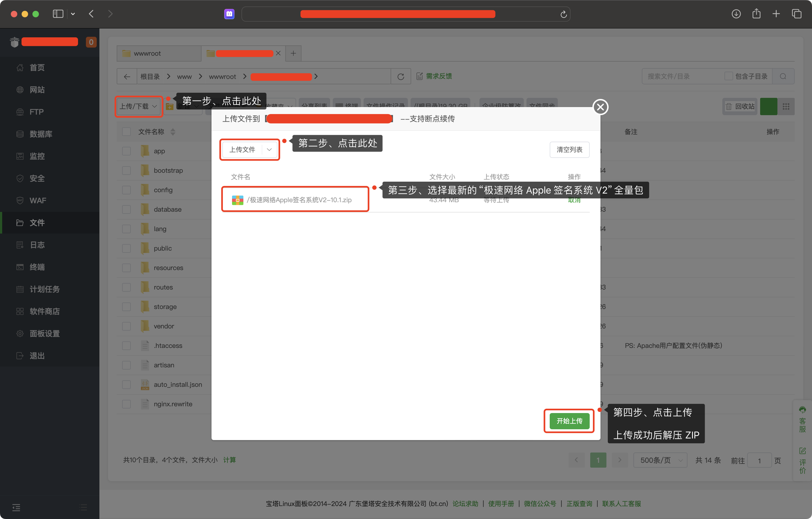
Task: Click the 退出 logout icon in sidebar
Action: 20,356
